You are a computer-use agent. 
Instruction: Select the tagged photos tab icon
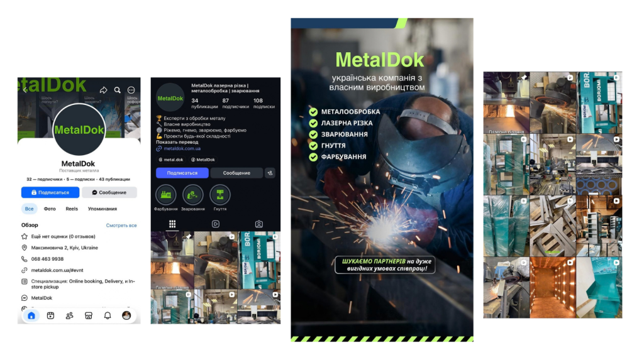[x=258, y=224]
